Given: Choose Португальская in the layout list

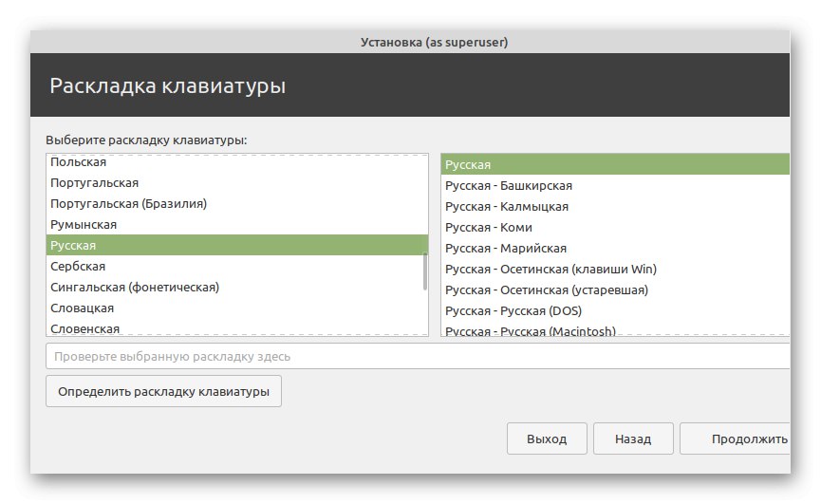Looking at the screenshot, I should point(95,182).
